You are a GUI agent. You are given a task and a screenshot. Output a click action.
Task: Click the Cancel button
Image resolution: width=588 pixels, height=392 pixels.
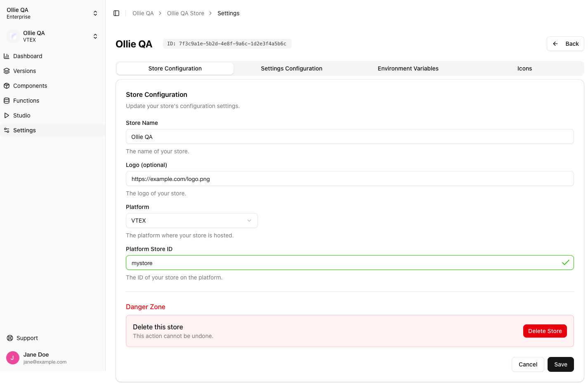point(528,364)
